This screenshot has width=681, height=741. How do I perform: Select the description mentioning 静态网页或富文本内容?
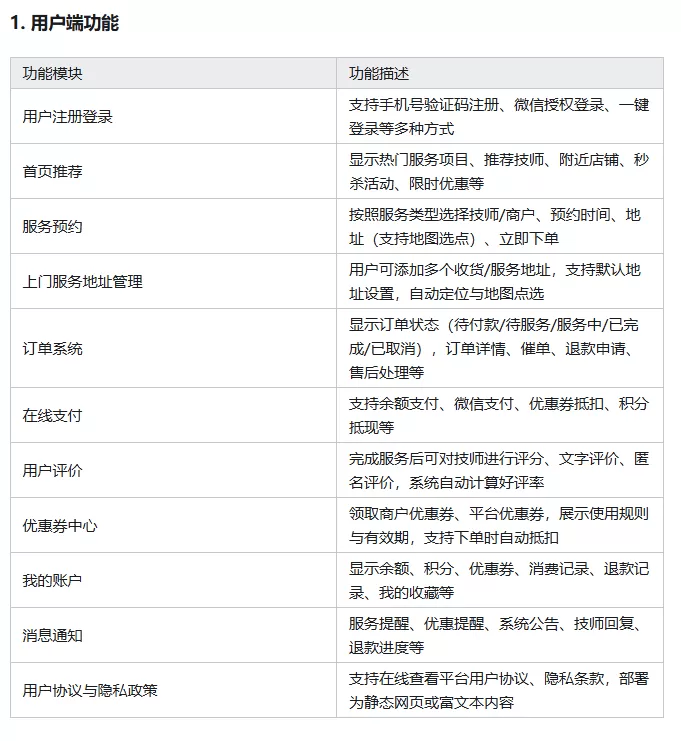click(x=498, y=690)
